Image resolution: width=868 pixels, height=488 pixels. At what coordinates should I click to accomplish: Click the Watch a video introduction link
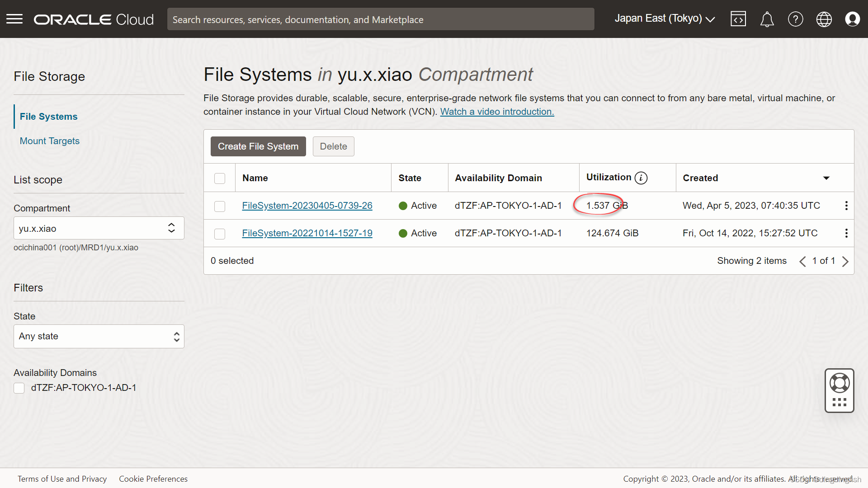coord(497,112)
